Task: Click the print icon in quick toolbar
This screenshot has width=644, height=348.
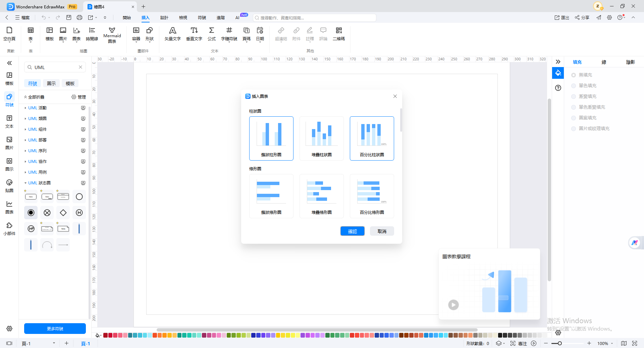Action: coord(79,17)
